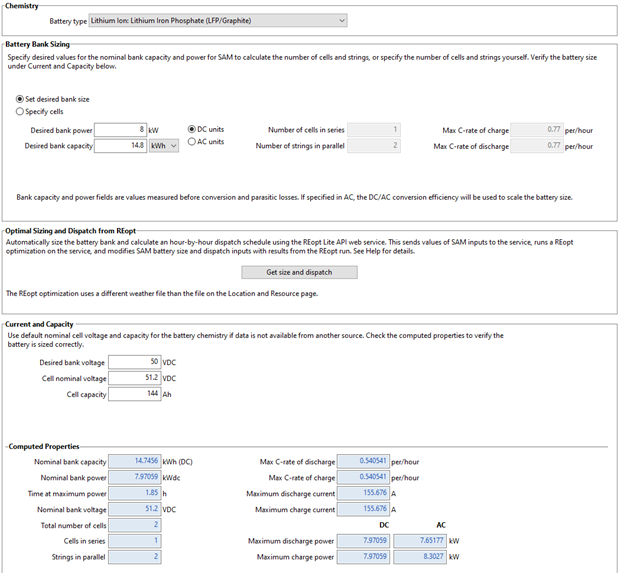Choose the 'Specify cells' radio button

[x=21, y=112]
